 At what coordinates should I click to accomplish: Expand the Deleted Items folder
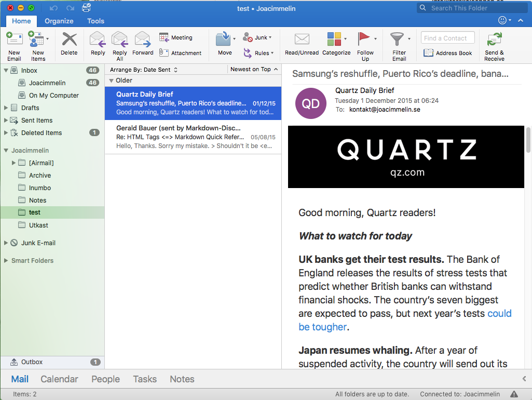pyautogui.click(x=6, y=133)
